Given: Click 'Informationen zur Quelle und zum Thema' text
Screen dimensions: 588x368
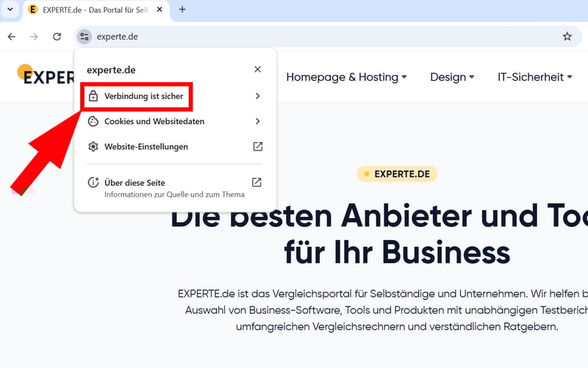Looking at the screenshot, I should click(174, 195).
